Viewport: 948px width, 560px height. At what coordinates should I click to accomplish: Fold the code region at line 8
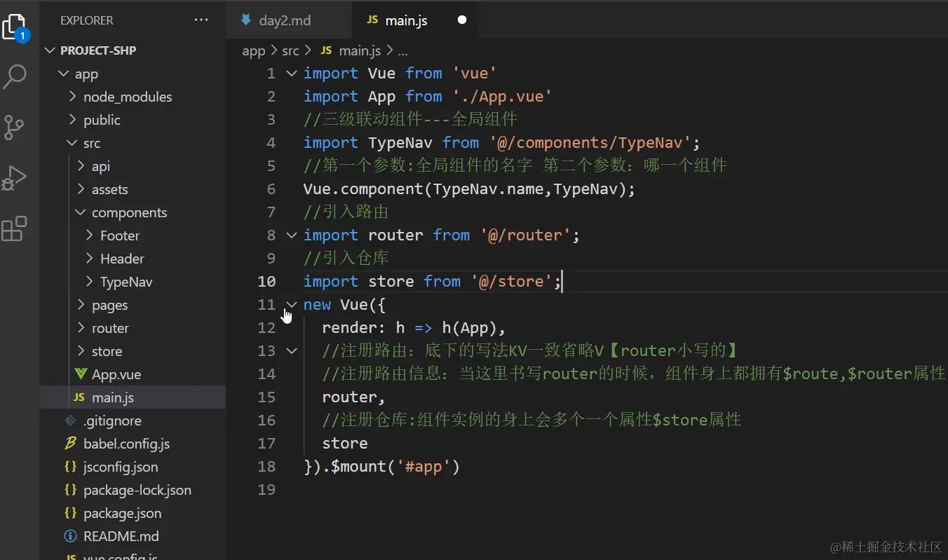click(x=291, y=235)
